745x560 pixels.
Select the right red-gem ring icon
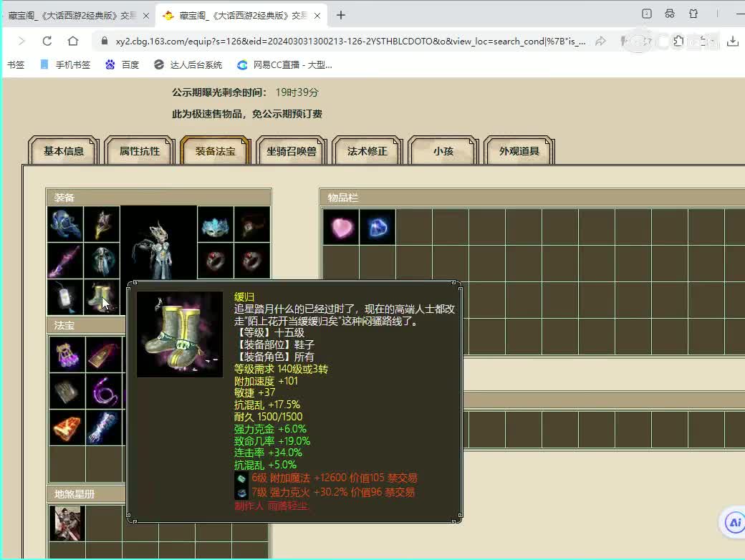coord(252,261)
